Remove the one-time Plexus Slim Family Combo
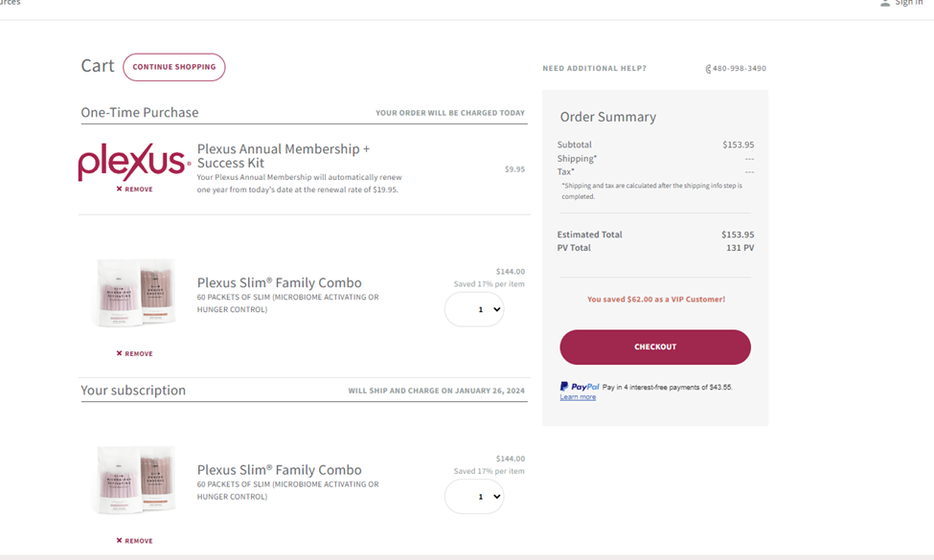The height and width of the screenshot is (560, 934). 133,353
